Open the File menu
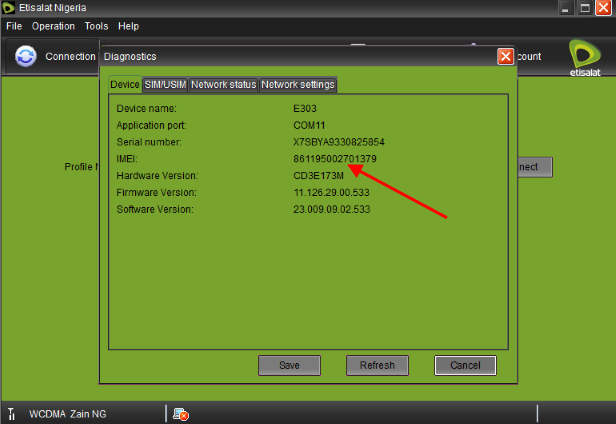616x424 pixels. (14, 26)
